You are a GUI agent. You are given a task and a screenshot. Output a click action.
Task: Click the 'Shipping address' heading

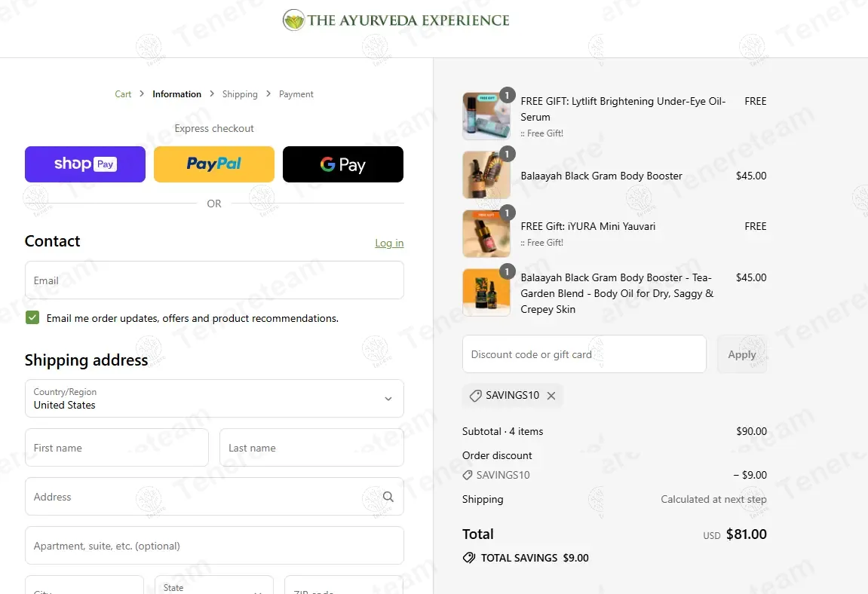(87, 360)
